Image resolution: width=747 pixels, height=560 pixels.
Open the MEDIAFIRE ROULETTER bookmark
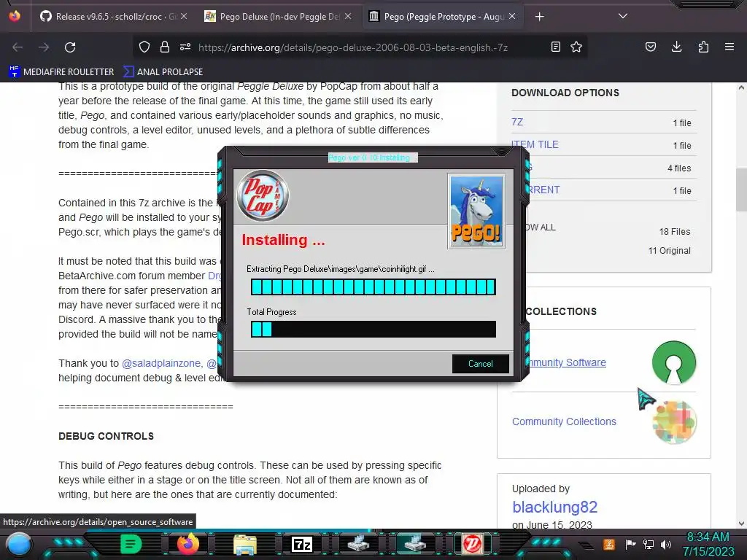click(x=61, y=72)
